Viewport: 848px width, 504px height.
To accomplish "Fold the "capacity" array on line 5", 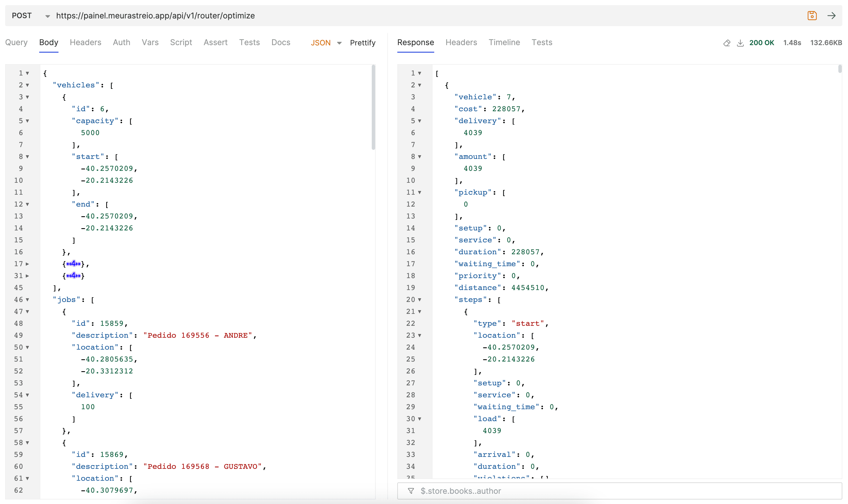I will point(28,121).
